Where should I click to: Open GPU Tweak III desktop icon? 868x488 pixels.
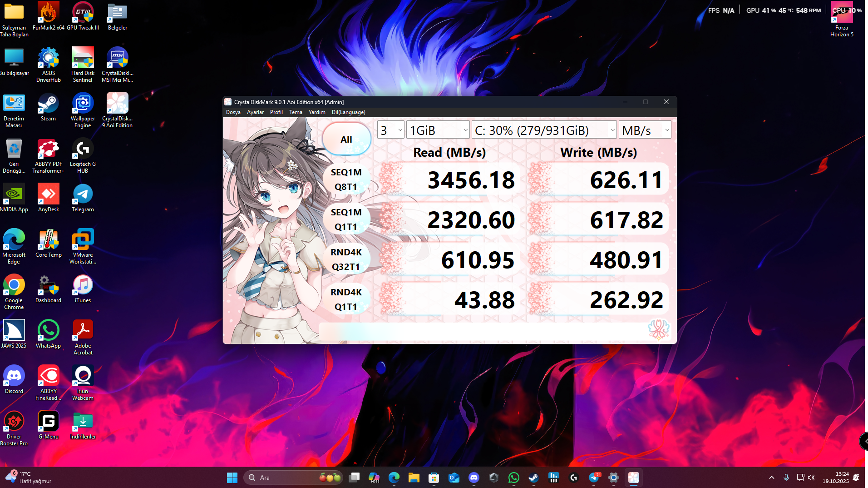pyautogui.click(x=83, y=16)
